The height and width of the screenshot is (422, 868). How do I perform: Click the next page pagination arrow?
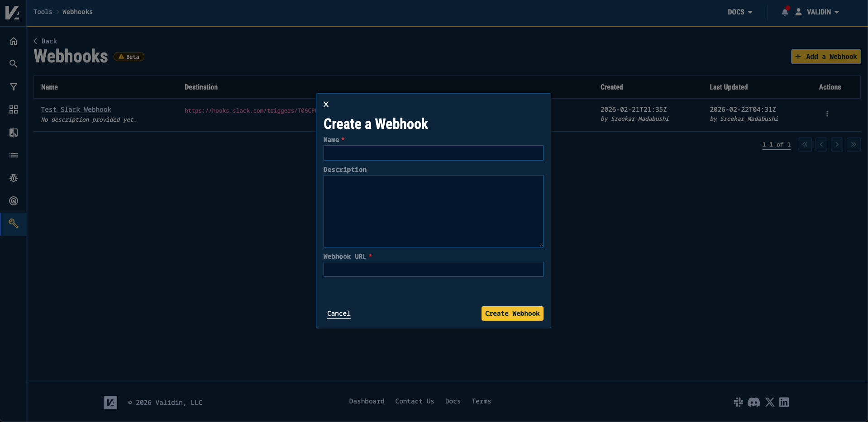click(x=837, y=144)
